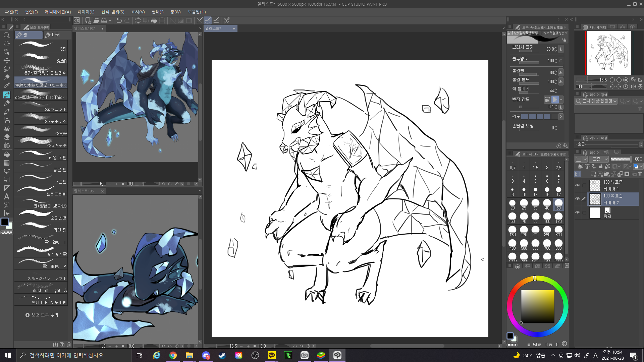Select the 스푼펜 brush
644x362 pixels.
pyautogui.click(x=41, y=179)
